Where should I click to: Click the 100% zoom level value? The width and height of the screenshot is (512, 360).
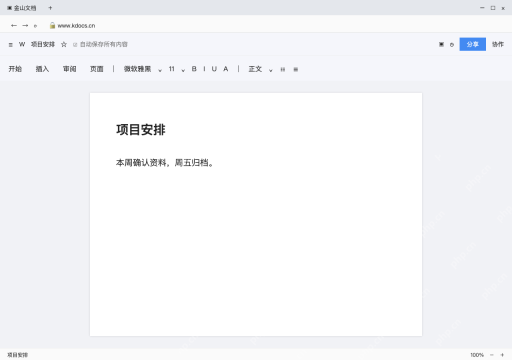click(477, 355)
